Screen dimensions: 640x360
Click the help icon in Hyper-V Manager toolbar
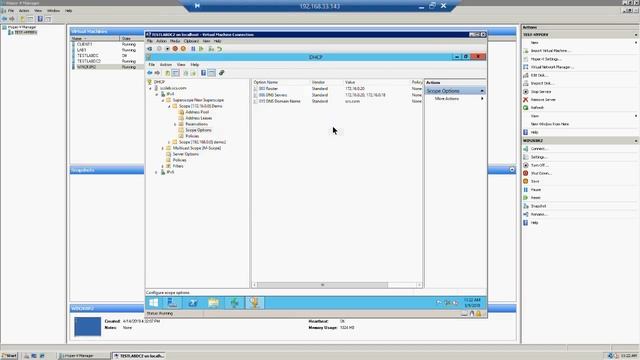click(40, 19)
